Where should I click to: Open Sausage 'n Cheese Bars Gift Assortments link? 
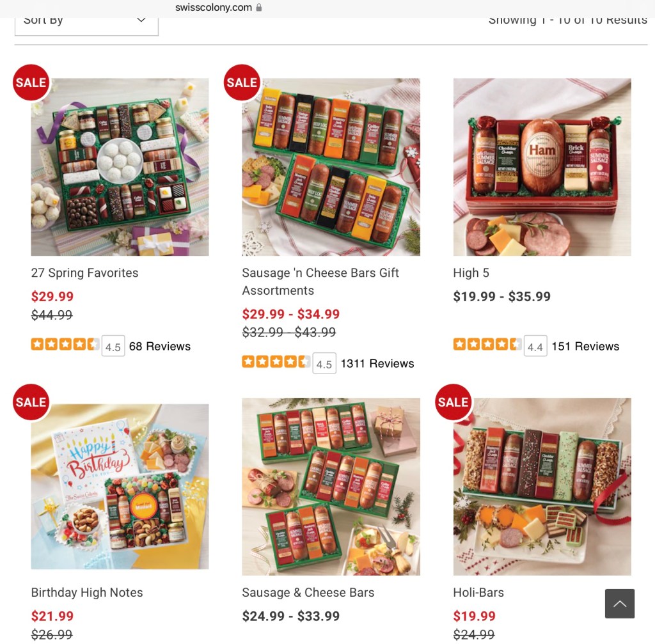click(x=320, y=281)
